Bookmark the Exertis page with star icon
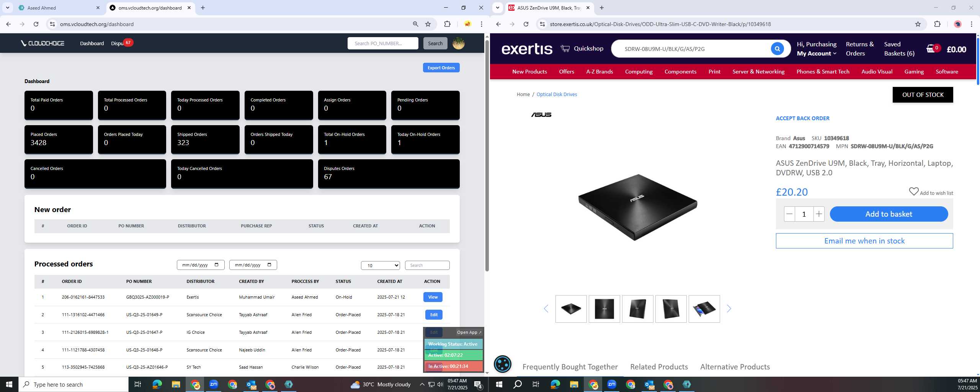 [x=918, y=24]
